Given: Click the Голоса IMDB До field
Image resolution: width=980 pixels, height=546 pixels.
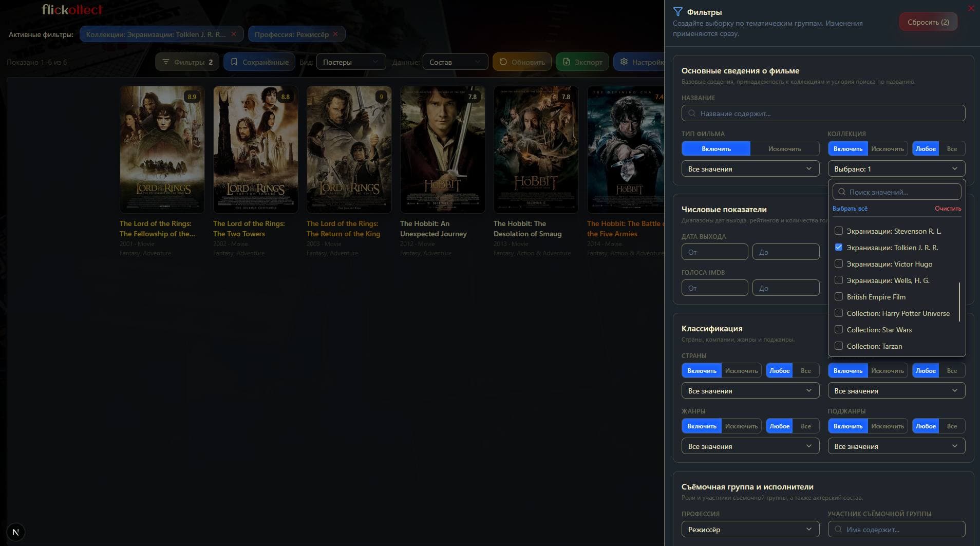Looking at the screenshot, I should click(786, 288).
